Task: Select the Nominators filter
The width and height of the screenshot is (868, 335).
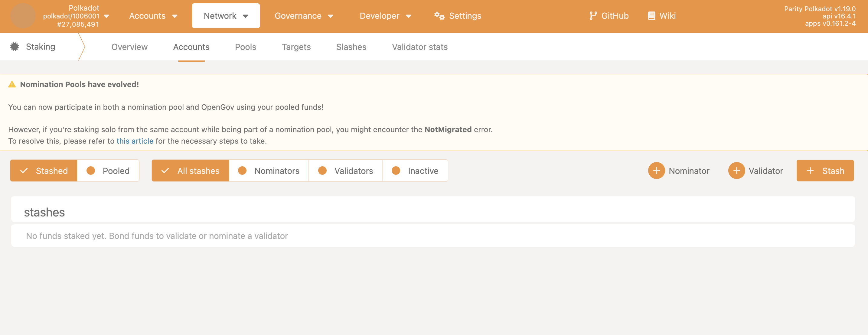Action: [x=269, y=171]
